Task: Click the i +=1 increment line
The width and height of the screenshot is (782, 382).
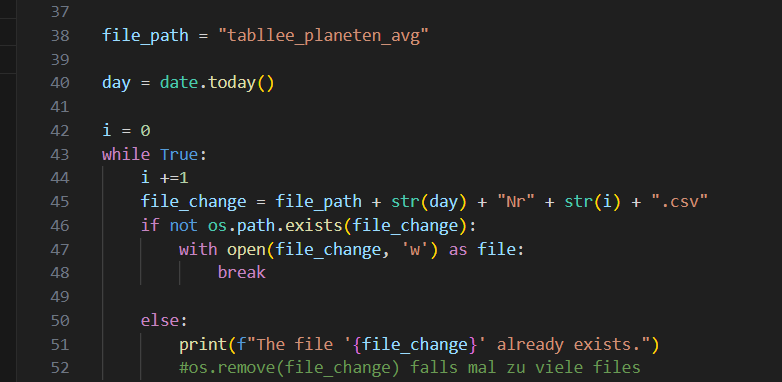Action: coord(165,178)
